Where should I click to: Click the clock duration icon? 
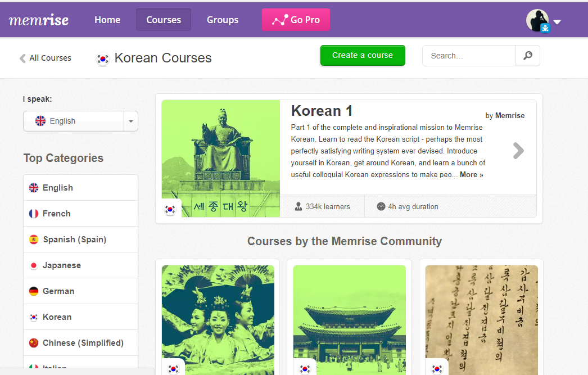(x=381, y=206)
